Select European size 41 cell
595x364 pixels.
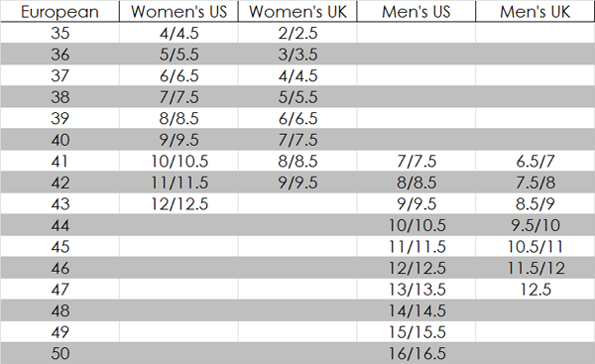(59, 161)
